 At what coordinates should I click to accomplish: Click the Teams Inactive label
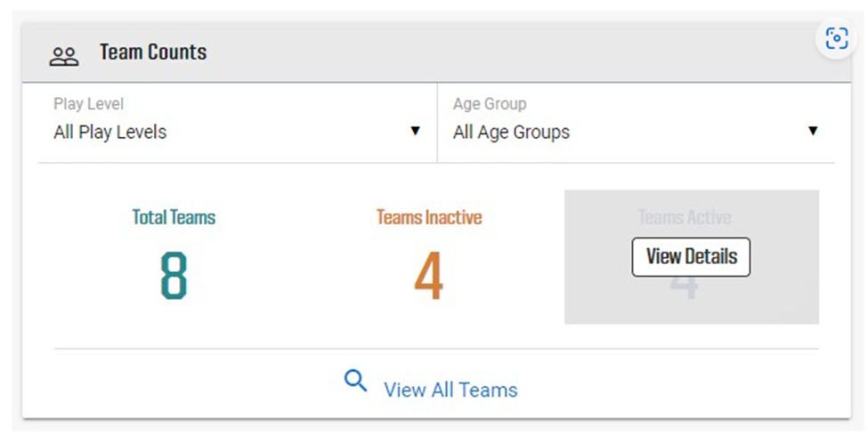point(428,217)
